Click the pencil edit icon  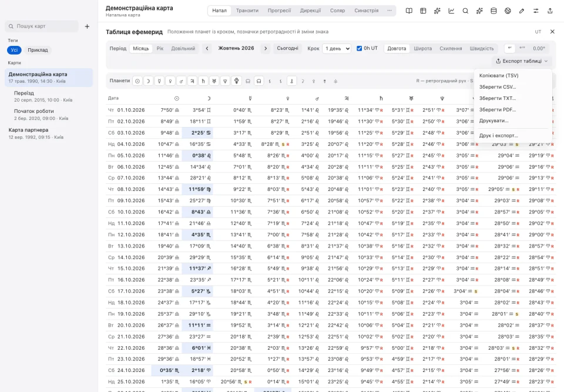point(522,11)
